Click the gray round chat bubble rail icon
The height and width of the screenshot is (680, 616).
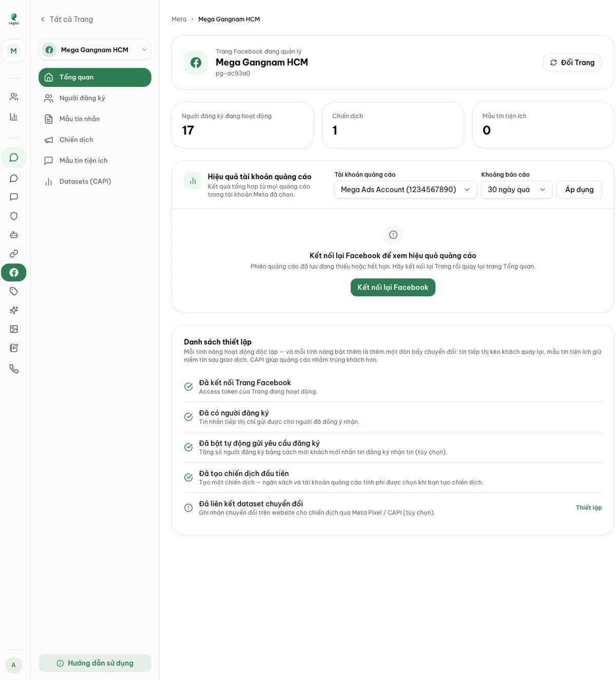tap(14, 178)
